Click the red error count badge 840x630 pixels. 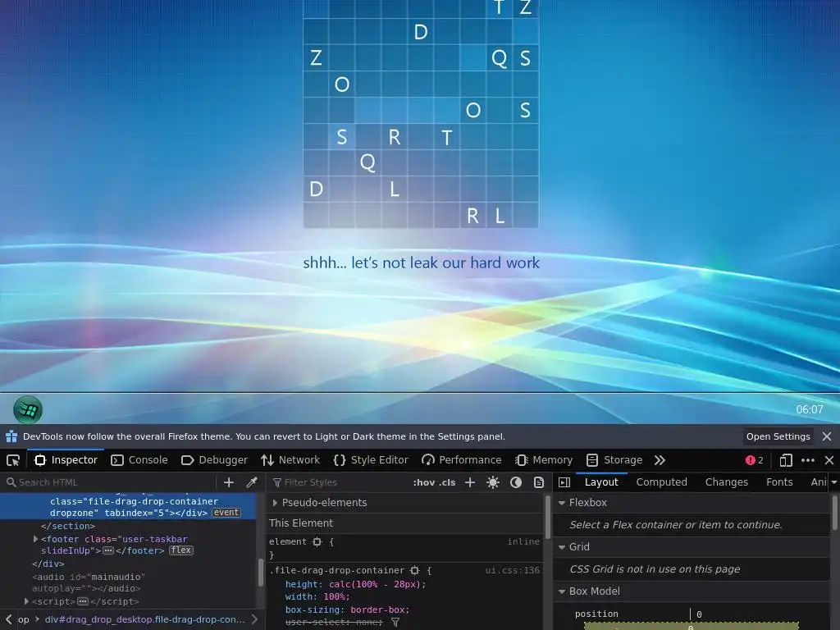tap(755, 460)
